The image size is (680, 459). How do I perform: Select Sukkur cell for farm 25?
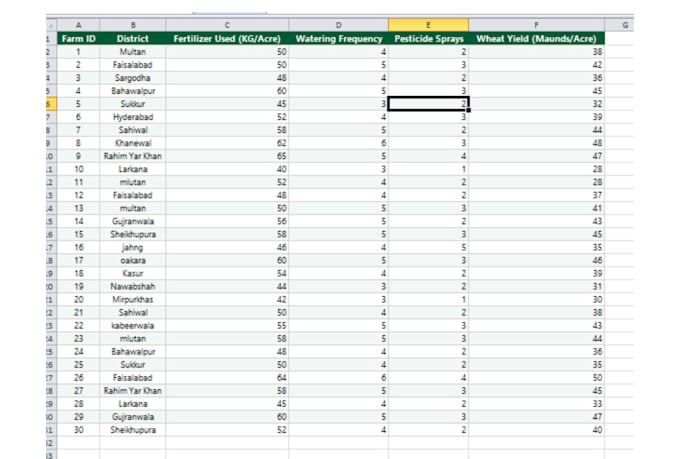click(133, 365)
